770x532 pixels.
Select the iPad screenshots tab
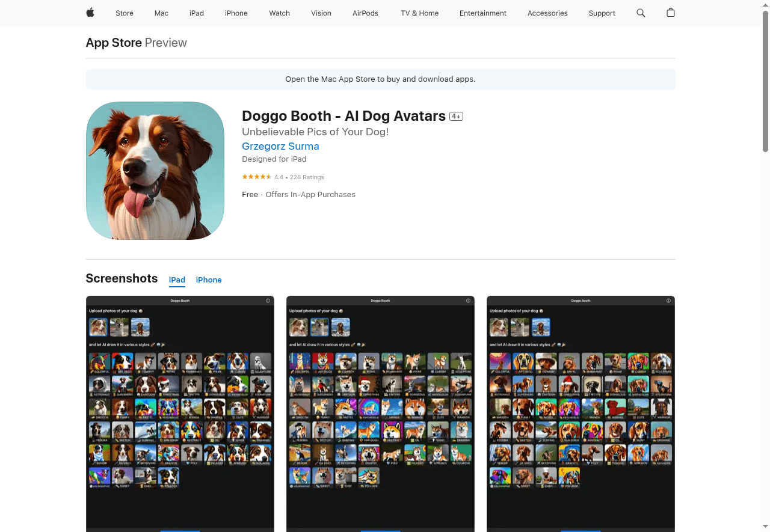pyautogui.click(x=177, y=280)
